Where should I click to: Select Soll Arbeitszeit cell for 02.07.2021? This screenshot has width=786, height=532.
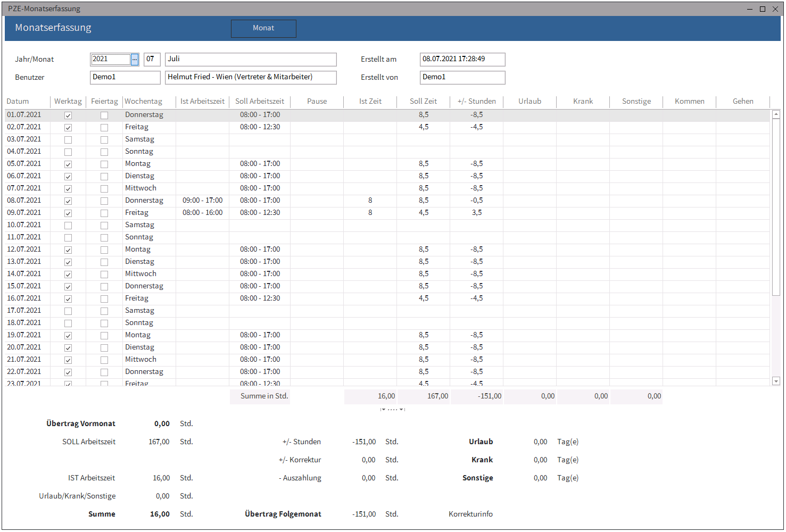click(x=260, y=127)
